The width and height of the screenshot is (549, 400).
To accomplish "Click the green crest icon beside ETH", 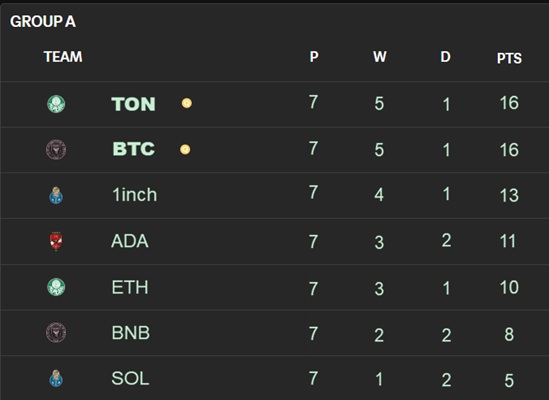I will click(56, 287).
